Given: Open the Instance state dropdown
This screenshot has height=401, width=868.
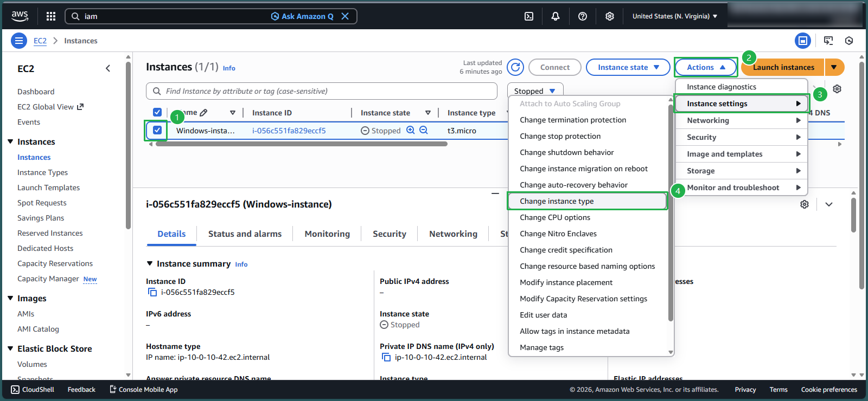Looking at the screenshot, I should tap(628, 67).
